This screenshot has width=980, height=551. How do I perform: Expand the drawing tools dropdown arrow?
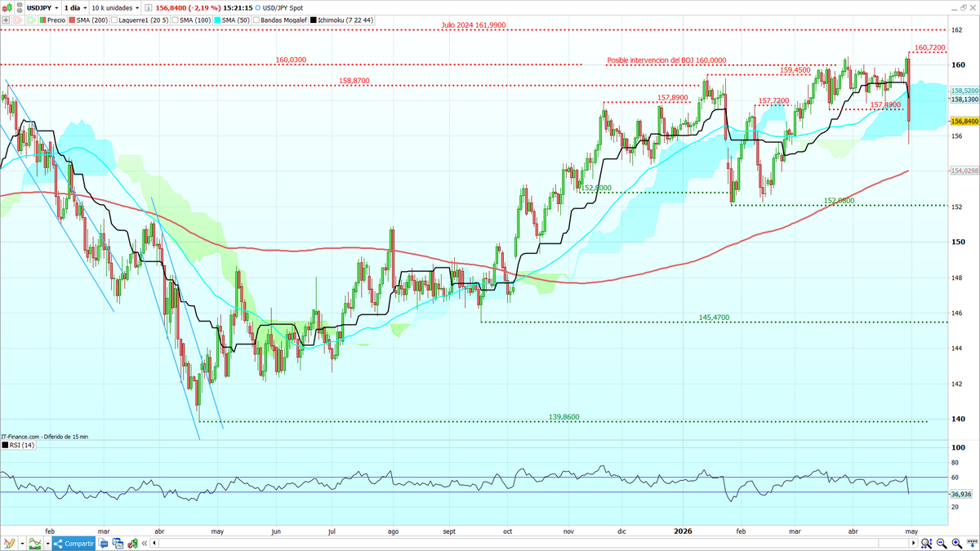[22, 544]
